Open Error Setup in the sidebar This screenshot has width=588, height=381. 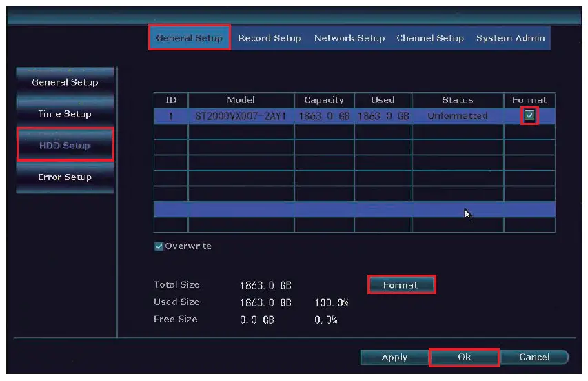tap(65, 177)
